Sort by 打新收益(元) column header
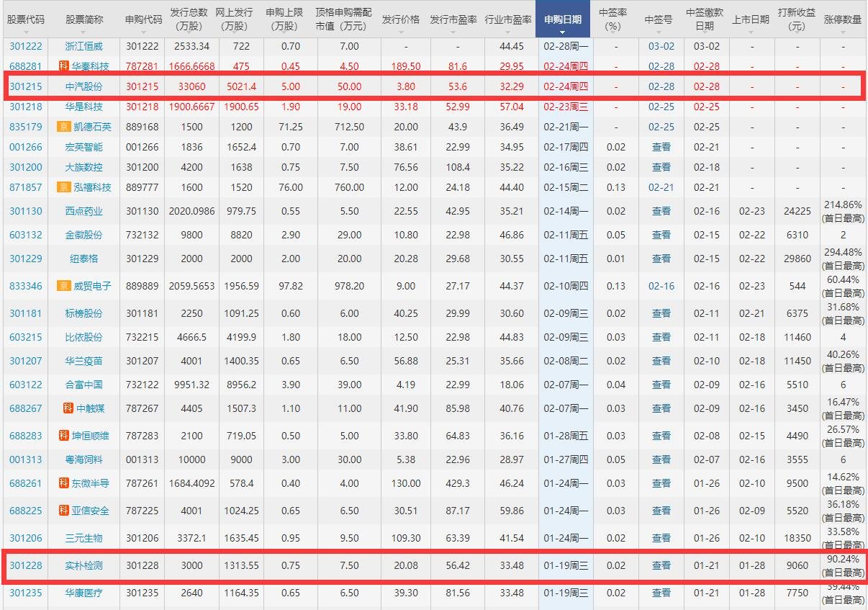Screen dimensions: 868x610 pos(796,19)
